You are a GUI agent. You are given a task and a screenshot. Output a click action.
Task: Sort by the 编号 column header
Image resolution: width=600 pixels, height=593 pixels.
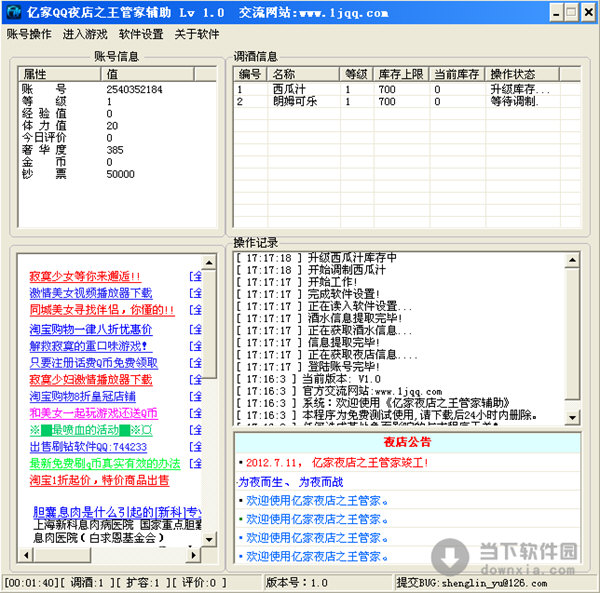coord(250,74)
